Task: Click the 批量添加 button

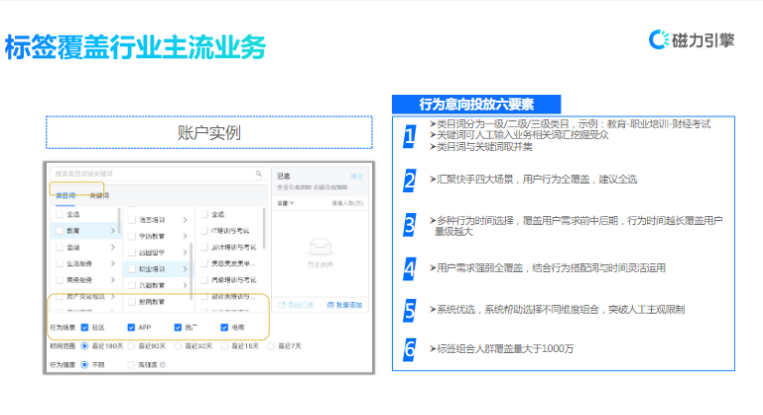Action: (x=345, y=305)
